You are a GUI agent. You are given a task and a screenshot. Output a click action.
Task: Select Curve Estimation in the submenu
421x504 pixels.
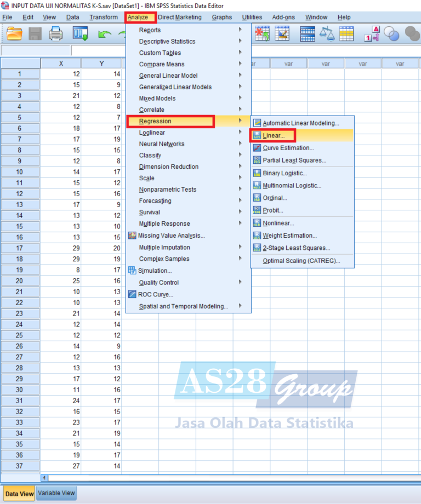288,148
